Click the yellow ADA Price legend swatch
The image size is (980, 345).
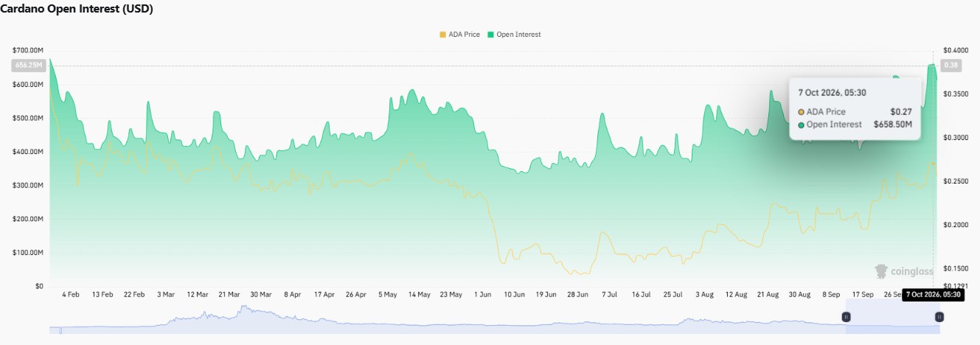pos(442,35)
